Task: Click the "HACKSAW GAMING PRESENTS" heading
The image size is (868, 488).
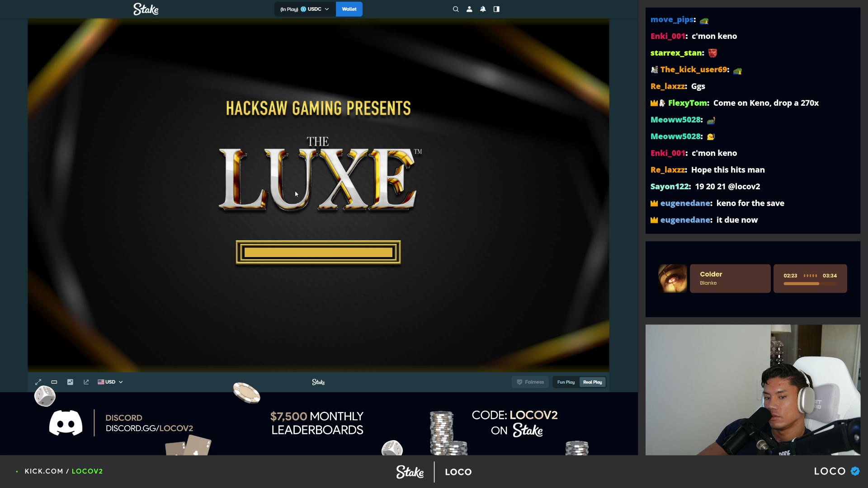Action: 318,108
